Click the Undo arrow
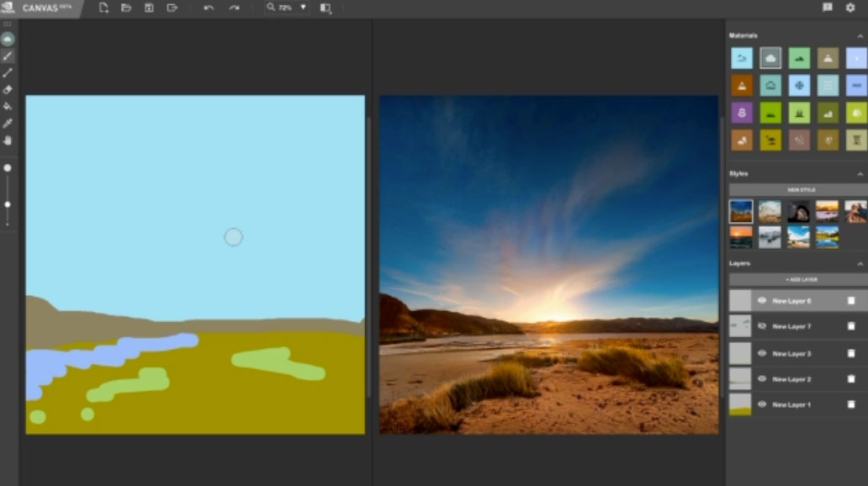The width and height of the screenshot is (868, 486). [x=209, y=8]
